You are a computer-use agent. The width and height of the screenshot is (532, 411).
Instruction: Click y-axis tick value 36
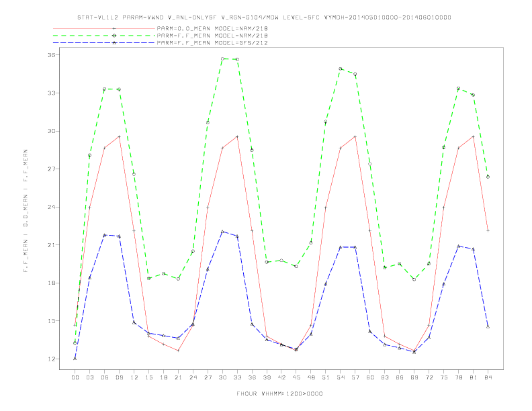point(51,55)
